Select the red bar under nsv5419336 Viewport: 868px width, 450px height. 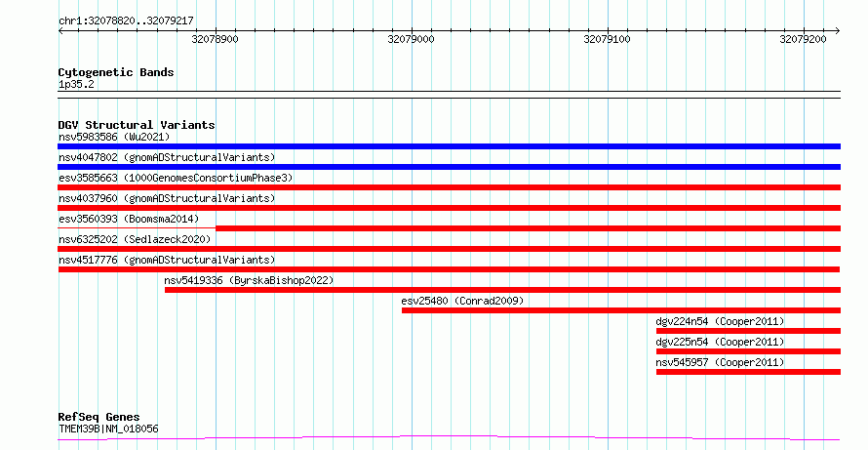[x=502, y=290]
